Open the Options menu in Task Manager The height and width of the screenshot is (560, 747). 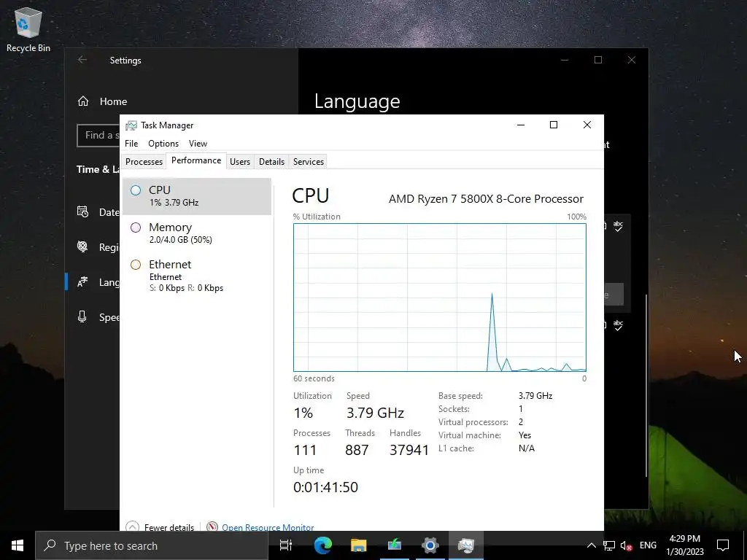click(x=163, y=144)
